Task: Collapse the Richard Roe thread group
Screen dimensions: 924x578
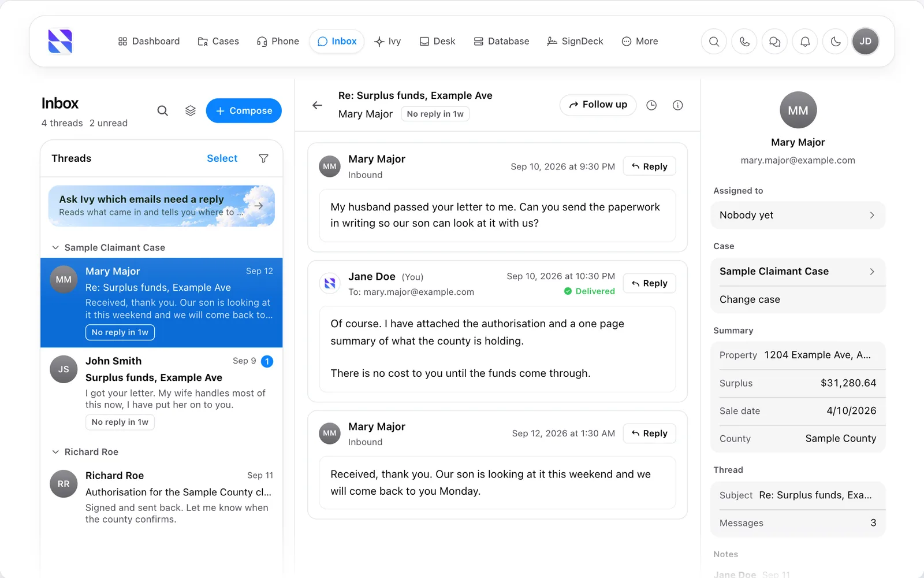Action: (56, 452)
